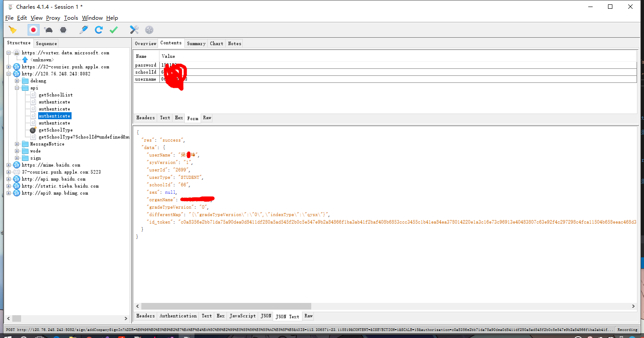Switch to the Overview tab

(145, 43)
